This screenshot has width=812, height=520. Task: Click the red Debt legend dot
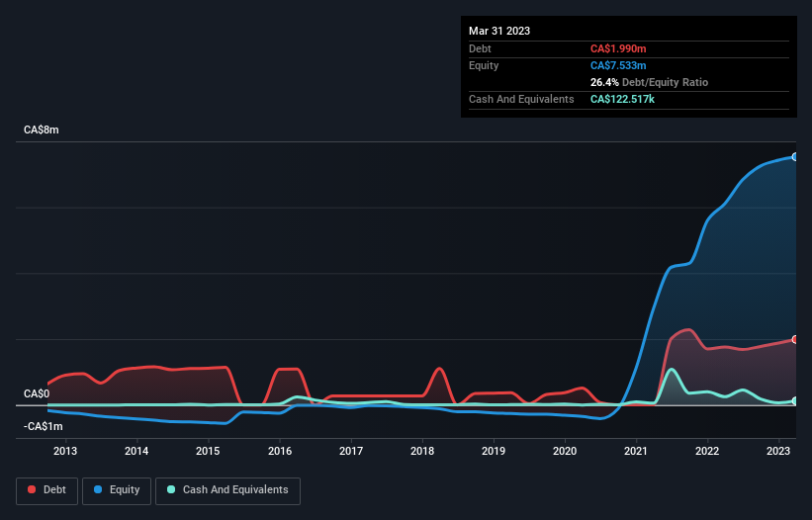click(32, 489)
